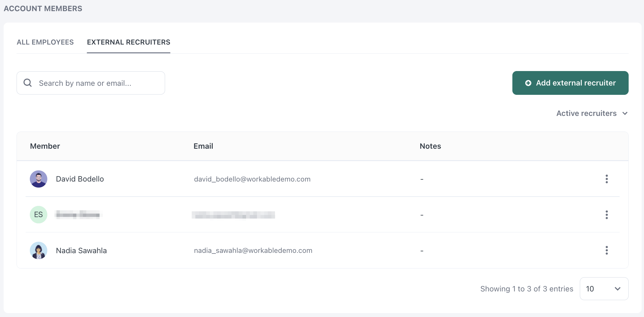Select the External Recruiters tab

pyautogui.click(x=129, y=42)
